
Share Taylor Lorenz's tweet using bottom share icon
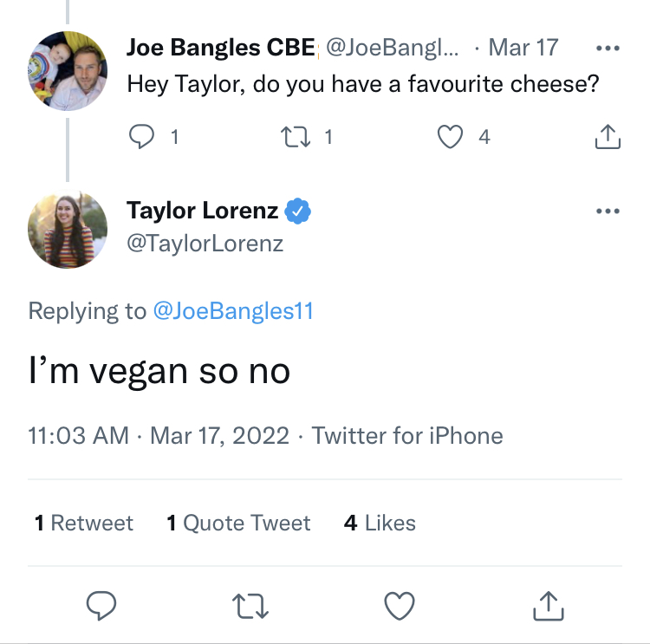tap(548, 606)
